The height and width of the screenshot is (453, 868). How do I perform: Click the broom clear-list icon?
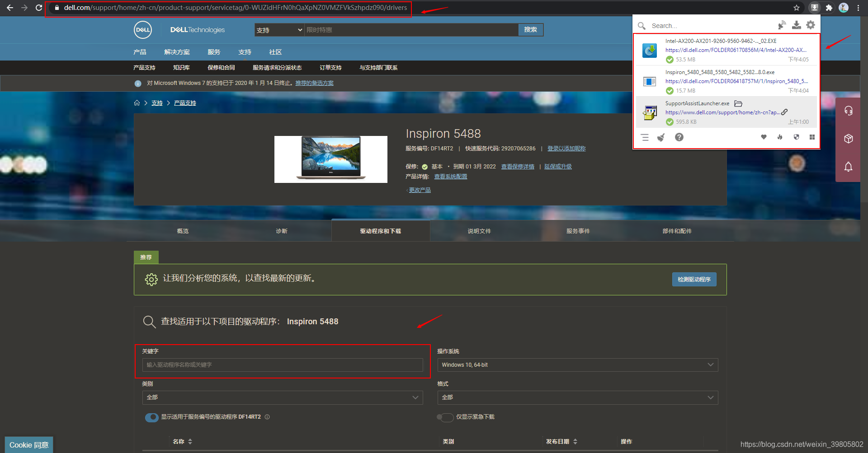pyautogui.click(x=661, y=137)
